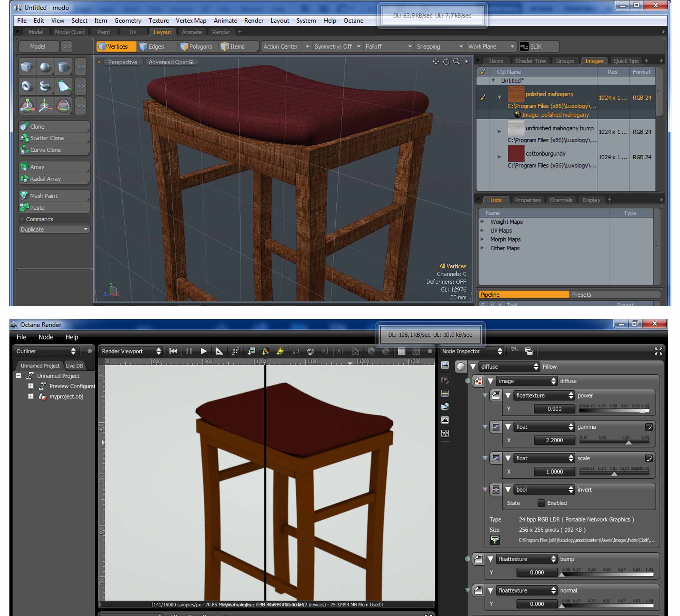Click the play render button in Octane
Screen dimensions: 680x616
pyautogui.click(x=203, y=351)
